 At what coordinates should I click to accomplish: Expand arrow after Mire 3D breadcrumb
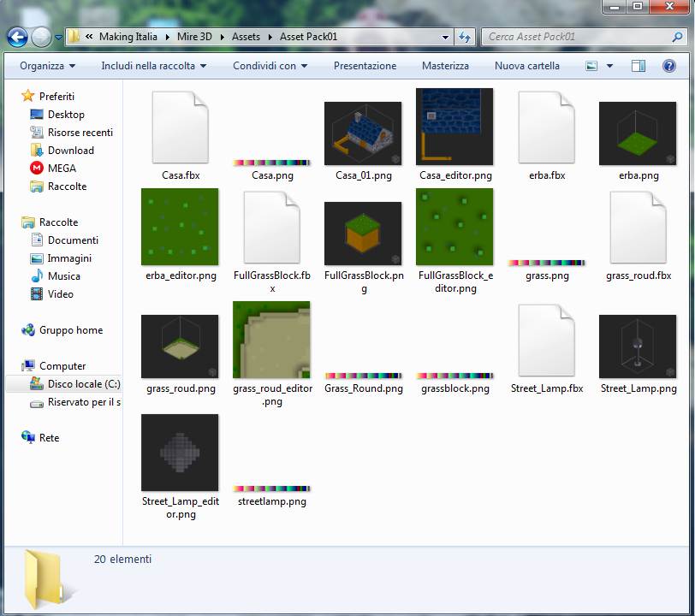pyautogui.click(x=222, y=38)
